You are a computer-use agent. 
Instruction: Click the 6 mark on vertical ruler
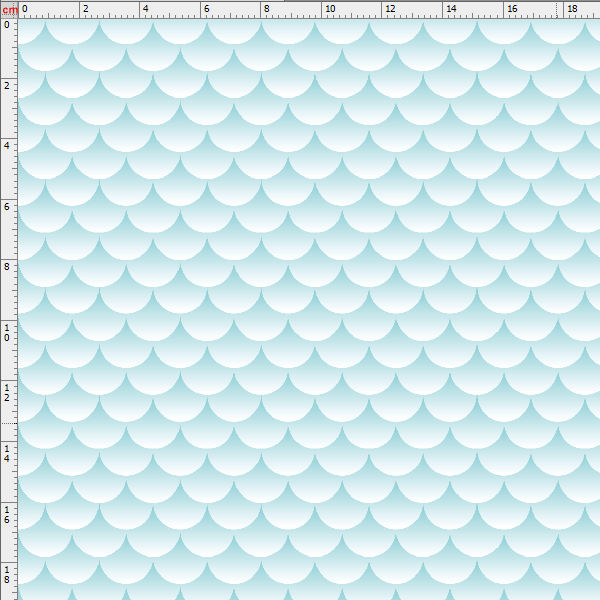click(7, 207)
